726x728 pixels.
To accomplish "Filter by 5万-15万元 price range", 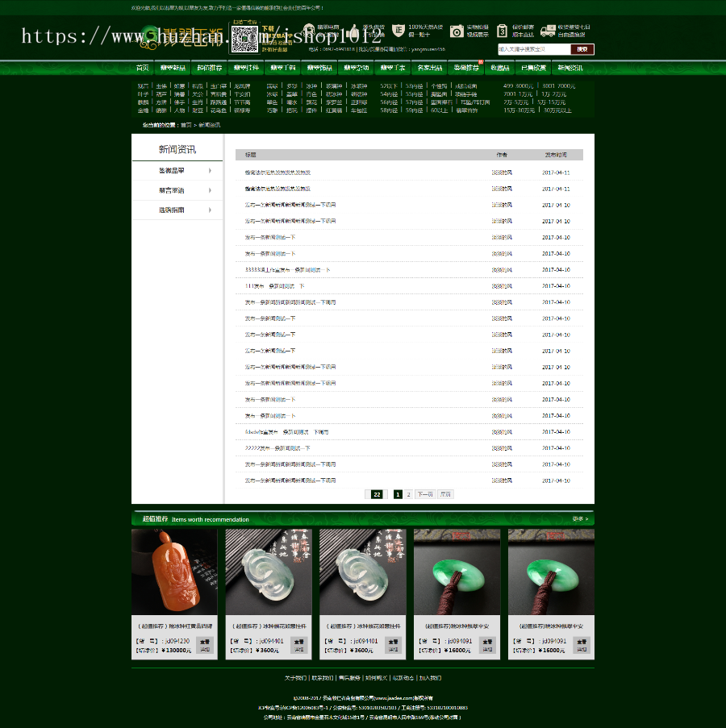I will tap(551, 102).
